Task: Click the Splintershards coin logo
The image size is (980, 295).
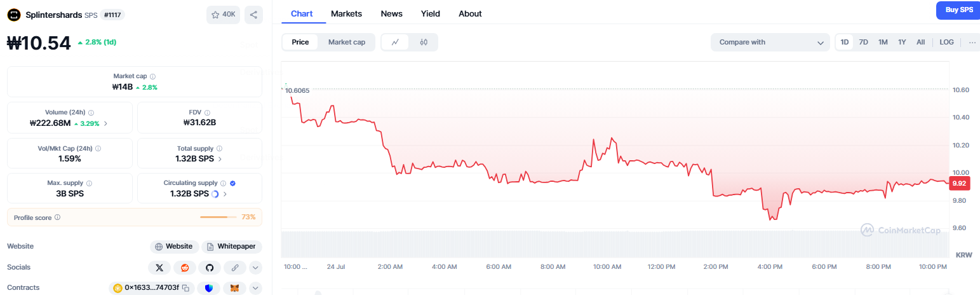Action: [14, 14]
